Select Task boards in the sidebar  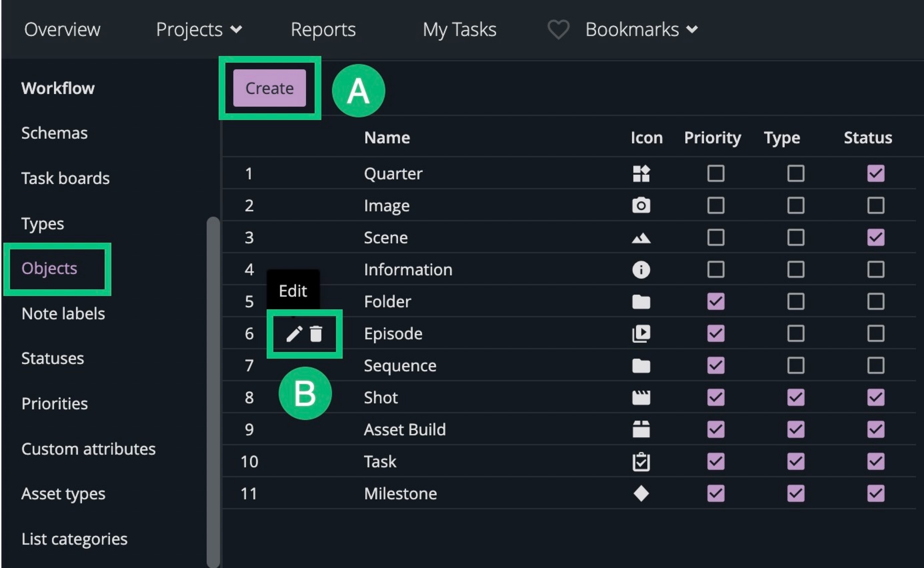point(65,178)
